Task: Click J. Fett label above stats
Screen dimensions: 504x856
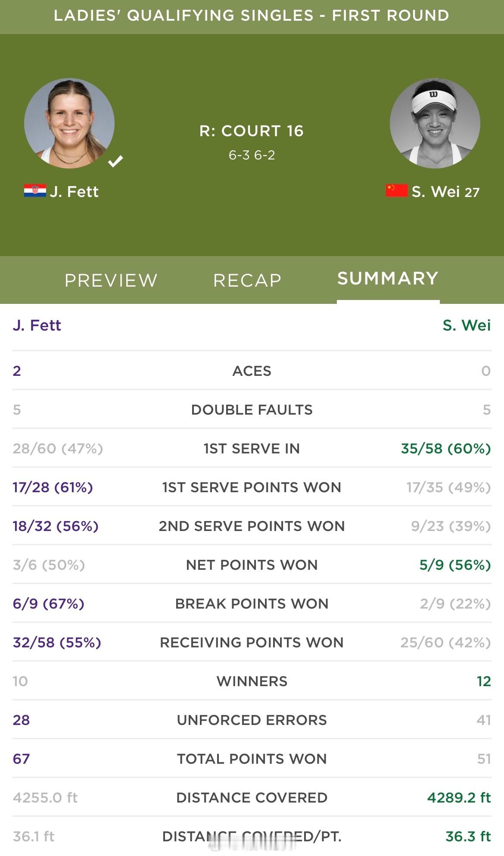Action: (x=37, y=325)
